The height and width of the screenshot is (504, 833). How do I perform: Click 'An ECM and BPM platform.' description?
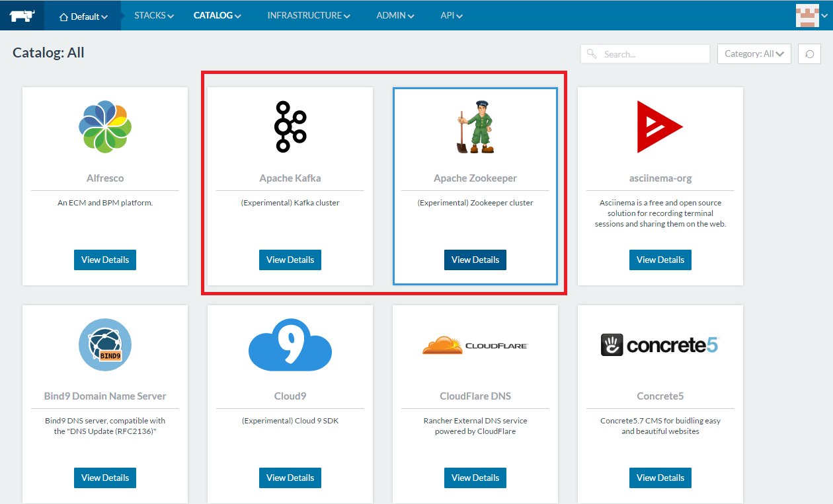[105, 203]
